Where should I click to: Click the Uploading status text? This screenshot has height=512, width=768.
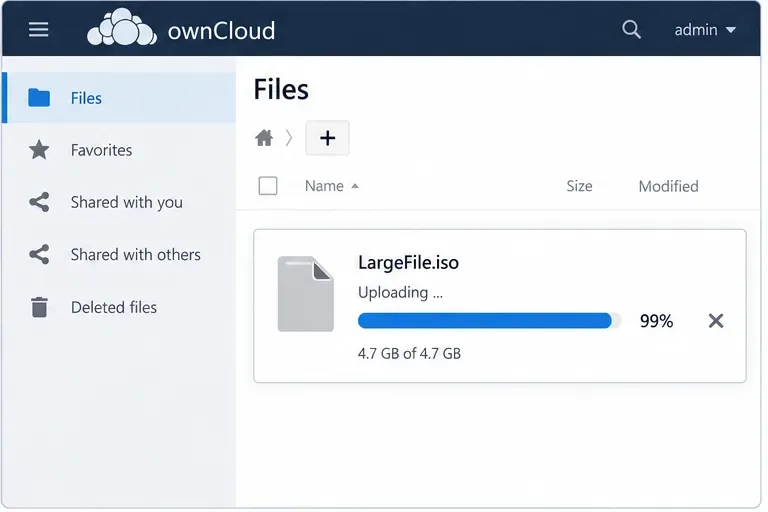[x=400, y=293]
